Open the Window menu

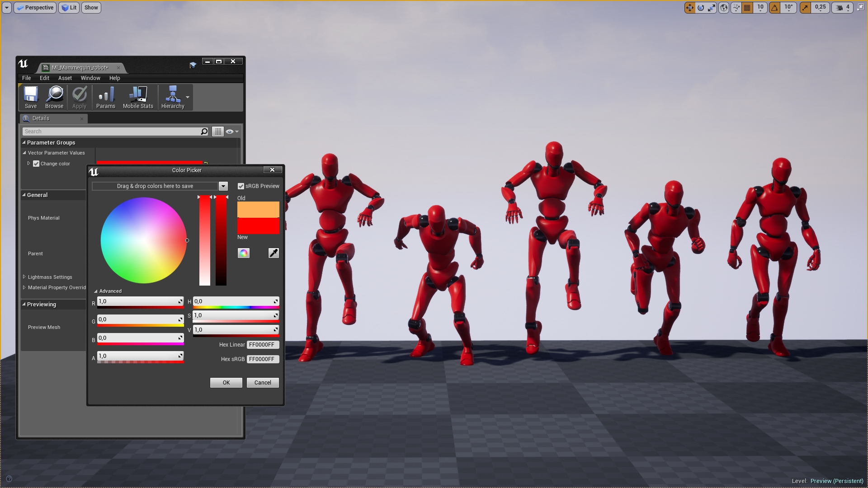coord(90,78)
